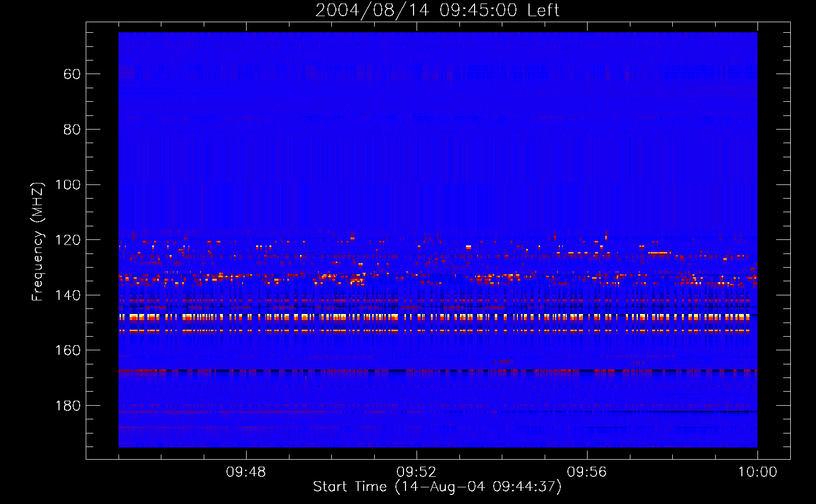Click the 10:00 time axis label

(758, 472)
